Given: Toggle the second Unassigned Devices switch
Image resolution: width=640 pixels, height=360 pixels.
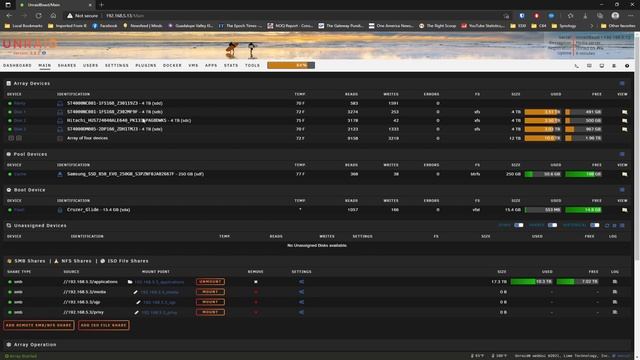Looking at the screenshot, I should tap(552, 225).
